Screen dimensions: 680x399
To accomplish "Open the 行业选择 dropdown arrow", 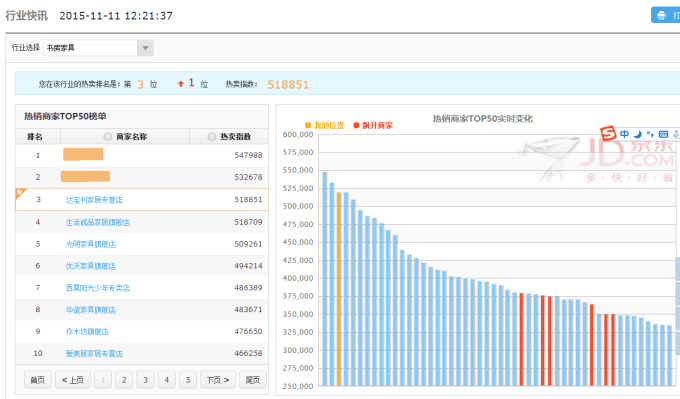I will (x=145, y=48).
